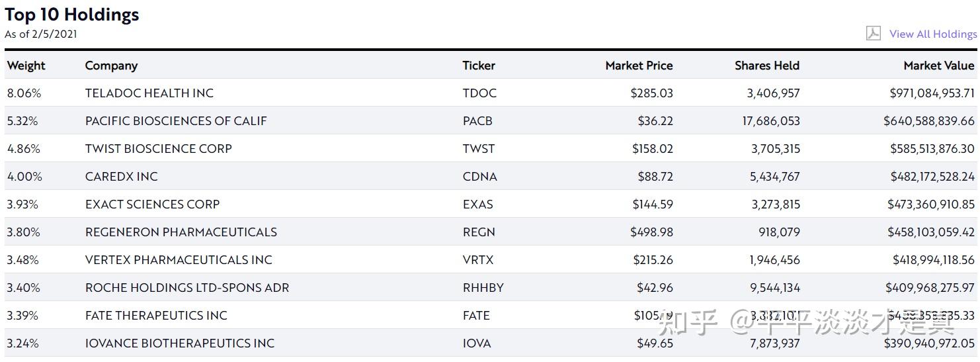Click the Market Price column header
The width and height of the screenshot is (980, 362).
639,66
